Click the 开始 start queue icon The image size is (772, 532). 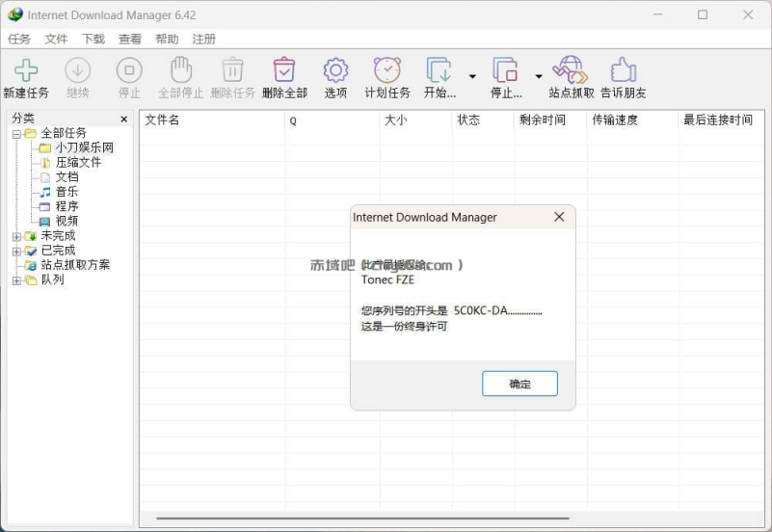point(439,70)
